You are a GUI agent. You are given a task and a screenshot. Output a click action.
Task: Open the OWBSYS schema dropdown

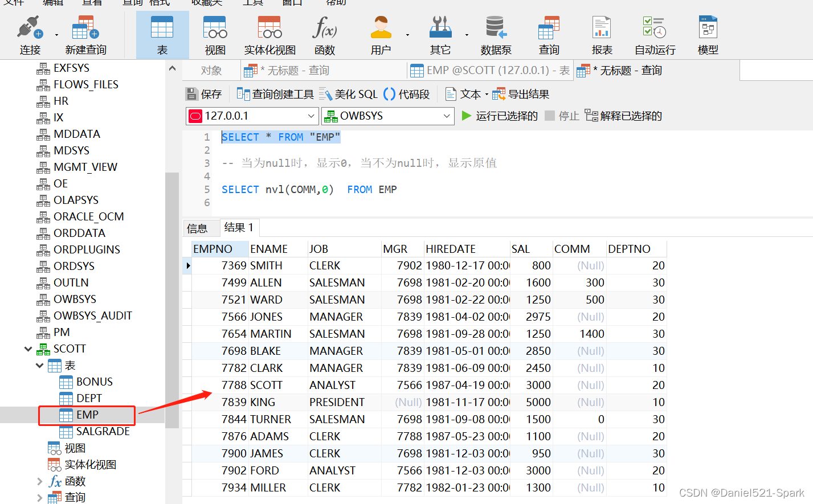(x=387, y=116)
